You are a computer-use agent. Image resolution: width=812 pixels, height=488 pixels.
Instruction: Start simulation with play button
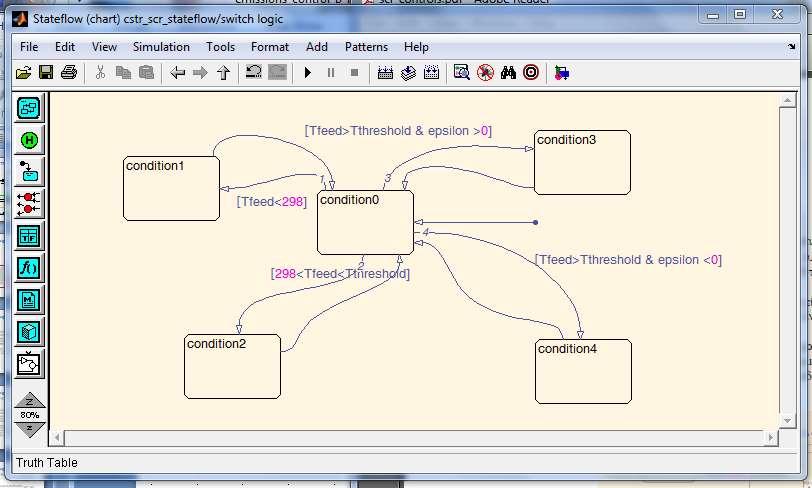pos(308,73)
